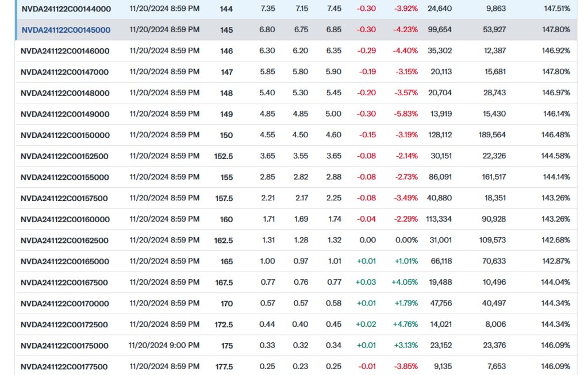Click the open interest 53,927
This screenshot has height=375, width=588.
point(494,30)
